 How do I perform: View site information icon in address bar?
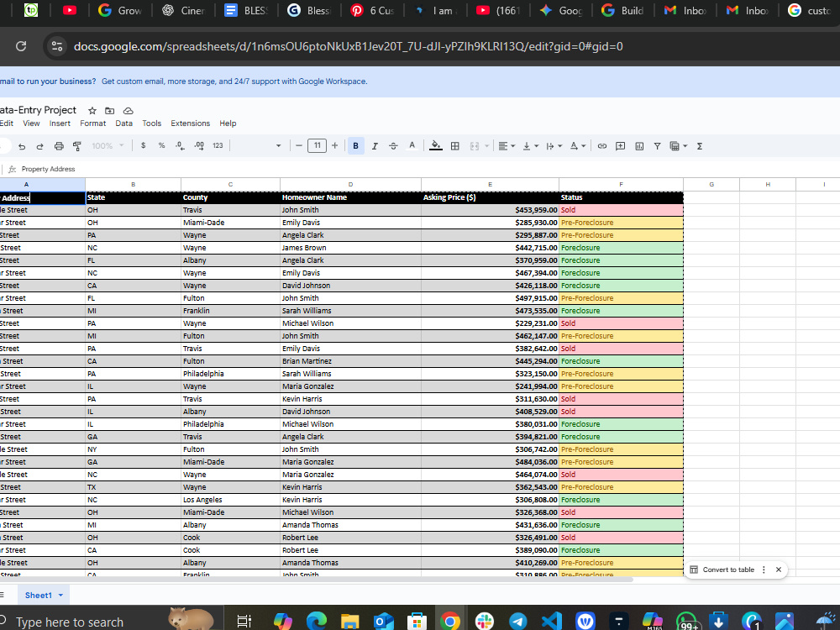click(57, 46)
